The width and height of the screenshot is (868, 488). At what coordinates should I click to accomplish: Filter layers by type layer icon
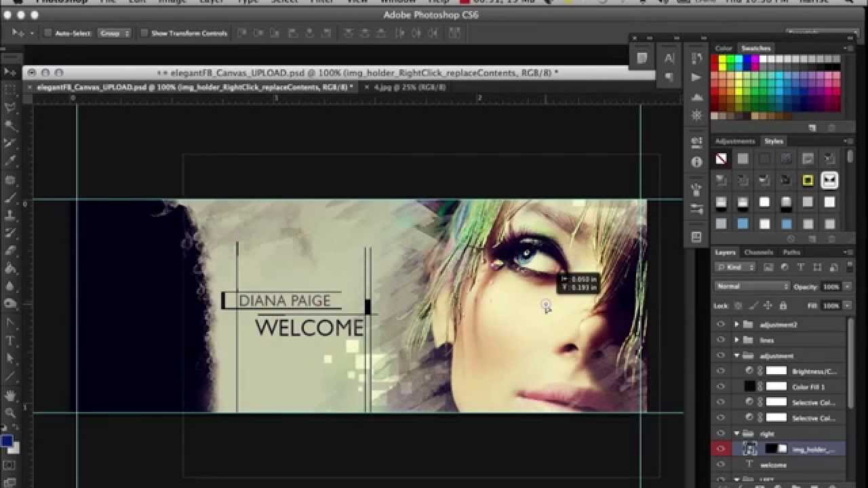[801, 268]
